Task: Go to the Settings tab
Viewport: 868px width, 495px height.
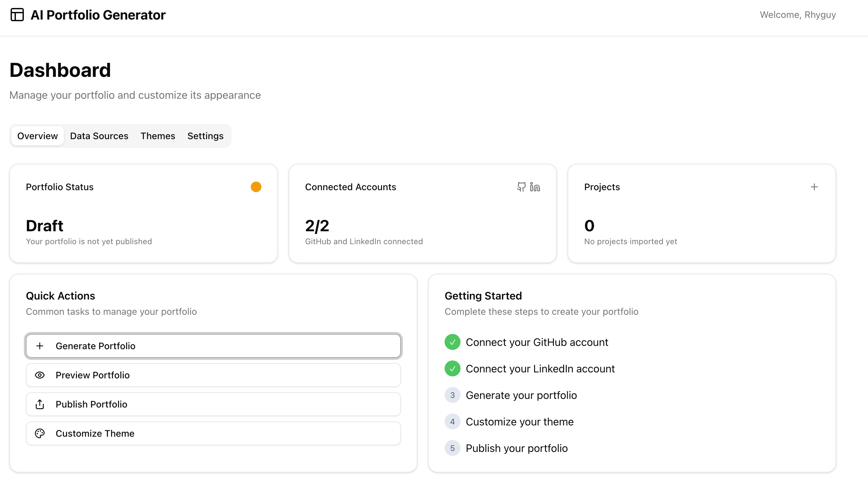Action: [205, 136]
